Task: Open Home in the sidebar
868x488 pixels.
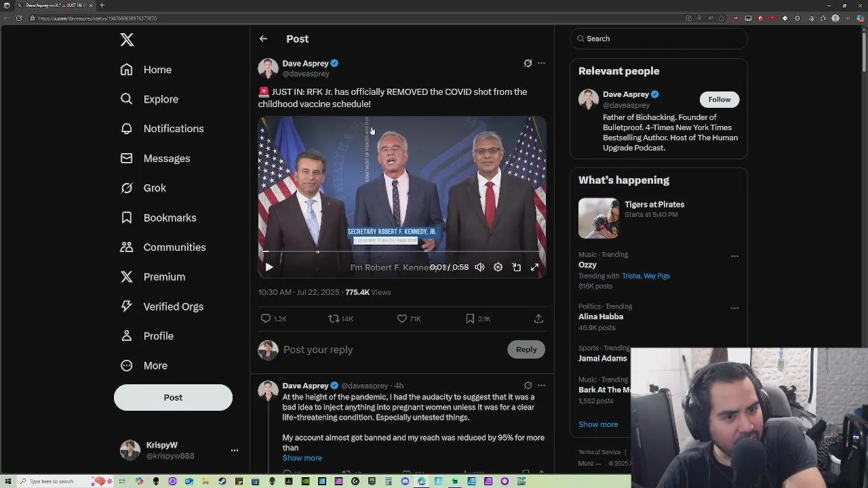Action: coord(146,70)
